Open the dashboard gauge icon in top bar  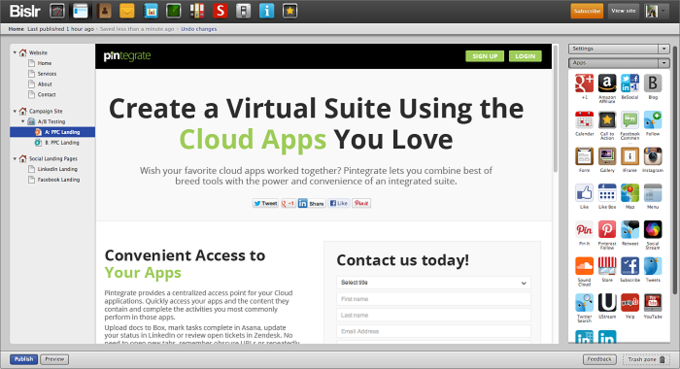pyautogui.click(x=57, y=11)
